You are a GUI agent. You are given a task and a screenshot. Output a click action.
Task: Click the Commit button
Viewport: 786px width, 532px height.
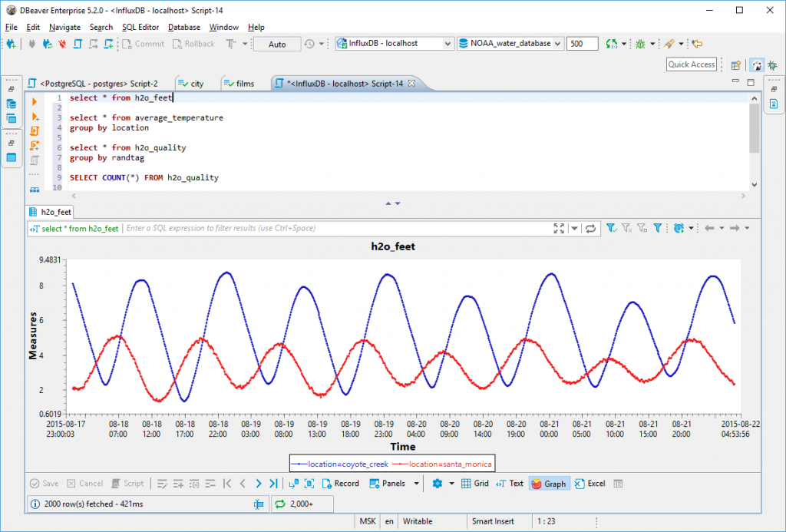[144, 44]
